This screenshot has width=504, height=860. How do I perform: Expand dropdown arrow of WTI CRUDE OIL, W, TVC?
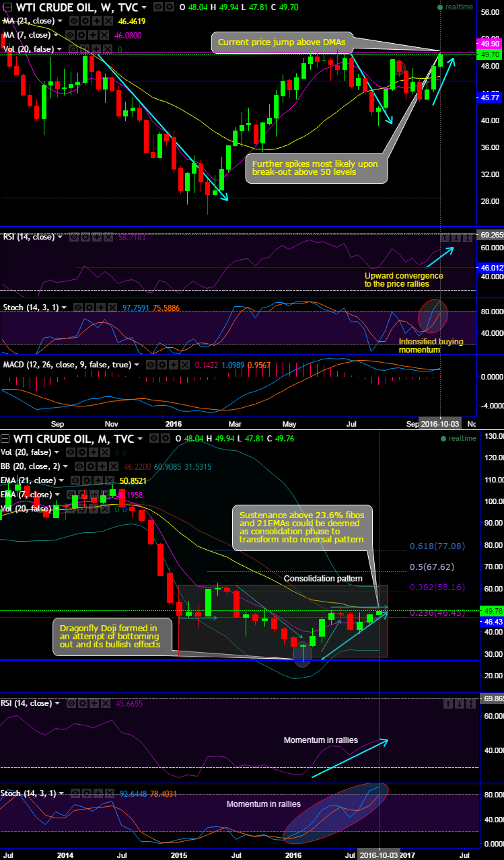[144, 7]
